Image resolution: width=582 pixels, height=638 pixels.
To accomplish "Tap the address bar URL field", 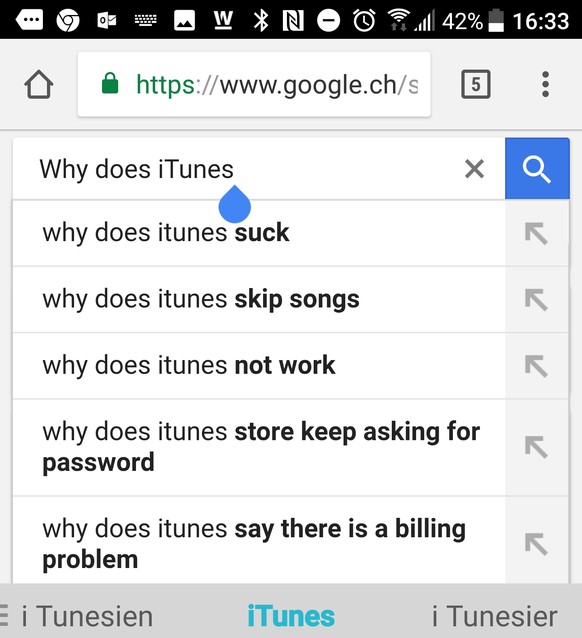I will point(254,84).
